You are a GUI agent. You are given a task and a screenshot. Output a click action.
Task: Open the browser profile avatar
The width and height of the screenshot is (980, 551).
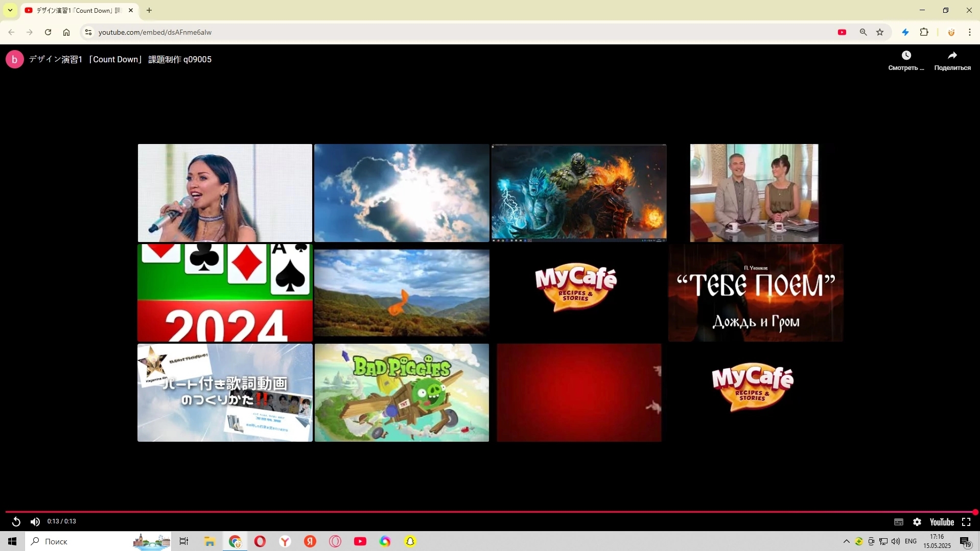[951, 32]
